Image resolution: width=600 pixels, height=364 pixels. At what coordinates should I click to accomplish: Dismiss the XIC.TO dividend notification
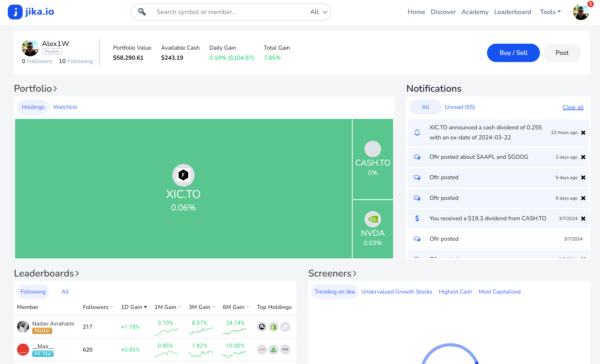(x=583, y=133)
